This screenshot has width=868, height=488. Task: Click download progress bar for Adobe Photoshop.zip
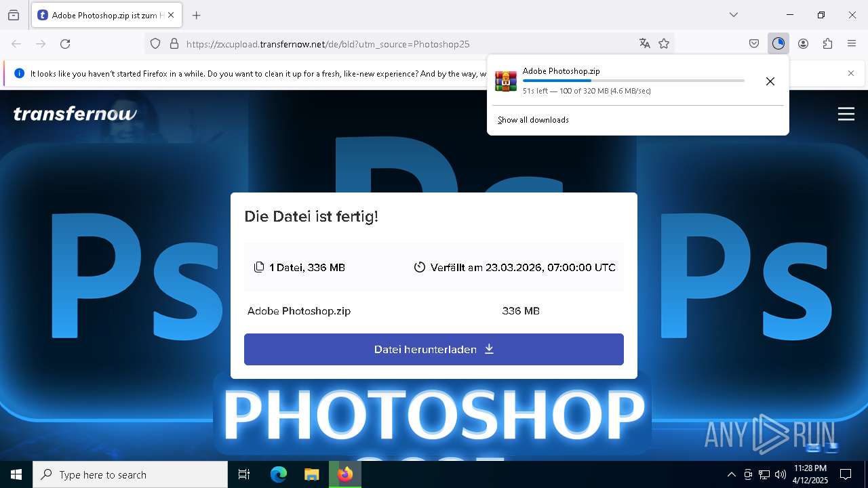633,81
